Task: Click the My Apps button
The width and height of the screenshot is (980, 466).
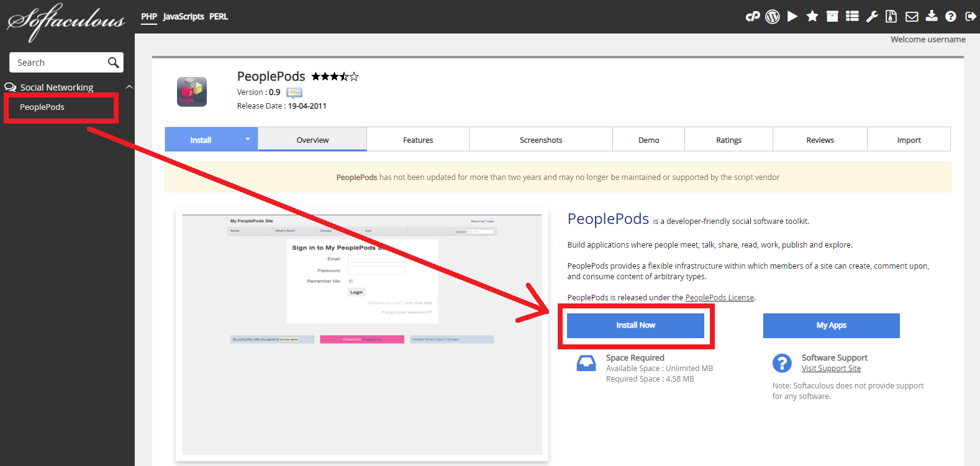Action: [x=831, y=325]
